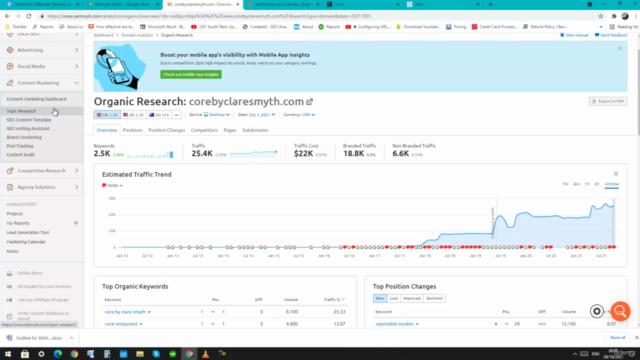
Task: Click the Online demo sidebar icon
Action: [9, 273]
